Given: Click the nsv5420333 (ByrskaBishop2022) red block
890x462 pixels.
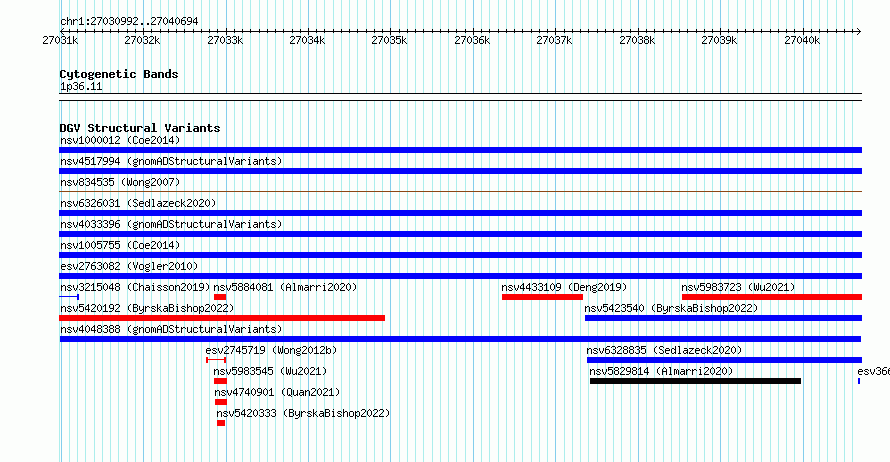Looking at the screenshot, I should click(x=221, y=423).
